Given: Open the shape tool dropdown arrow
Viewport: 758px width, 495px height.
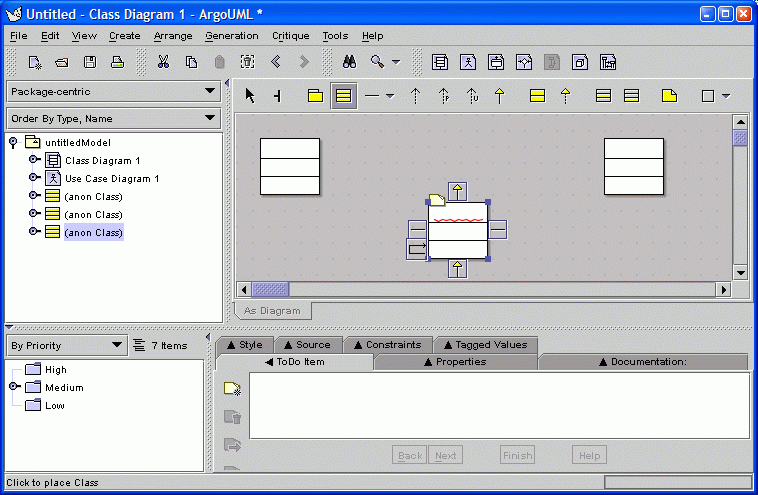Looking at the screenshot, I should (726, 96).
